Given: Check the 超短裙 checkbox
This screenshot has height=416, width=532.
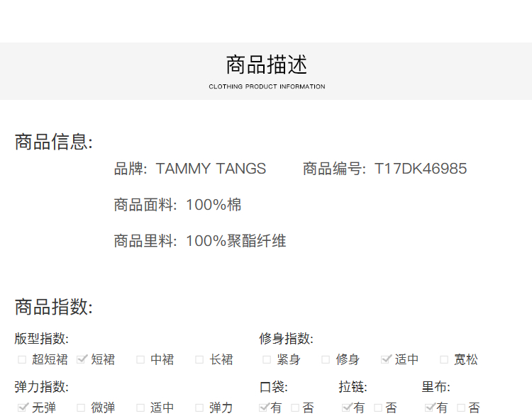Looking at the screenshot, I should (x=22, y=359).
